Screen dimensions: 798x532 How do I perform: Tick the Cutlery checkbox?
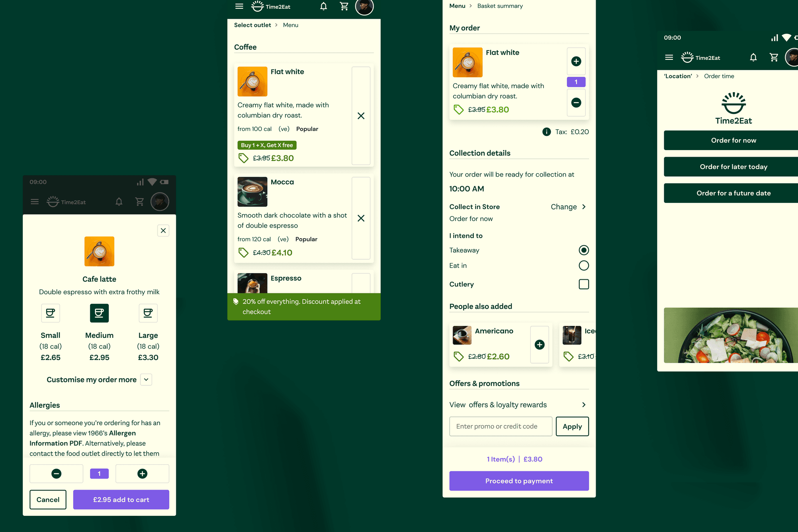[x=584, y=284]
